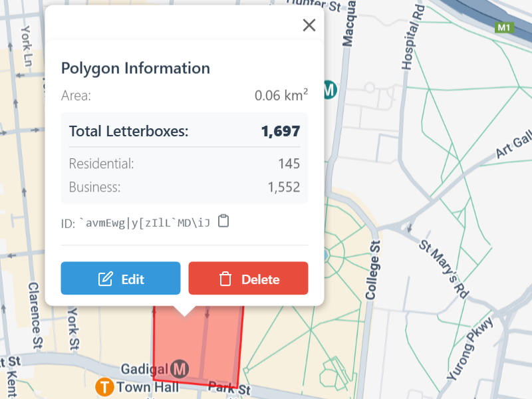Click the Business letterboxes value 1,552
Screen dimensions: 532x399
coord(284,188)
